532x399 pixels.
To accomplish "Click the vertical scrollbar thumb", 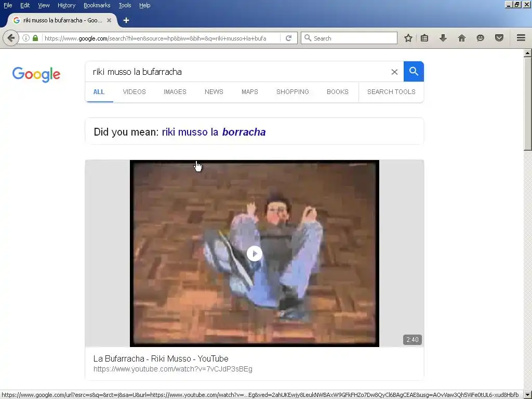I will pyautogui.click(x=528, y=103).
